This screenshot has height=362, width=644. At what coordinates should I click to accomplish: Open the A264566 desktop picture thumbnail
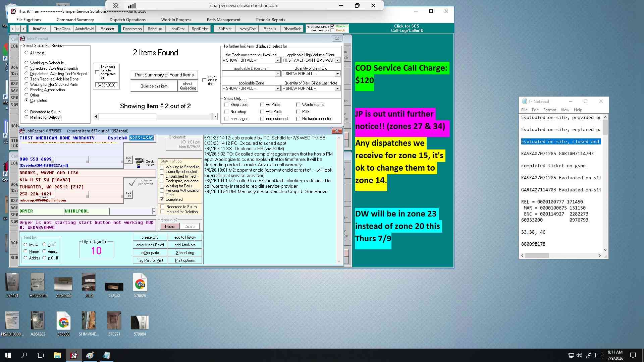point(63,285)
